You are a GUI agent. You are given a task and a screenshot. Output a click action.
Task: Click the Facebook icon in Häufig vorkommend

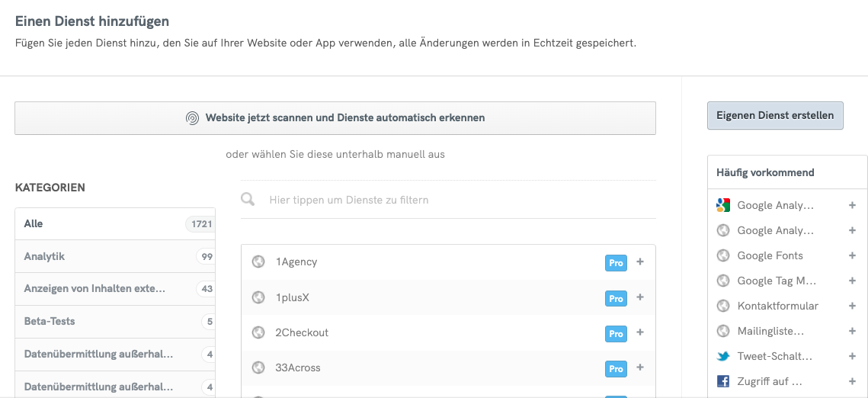click(x=723, y=381)
